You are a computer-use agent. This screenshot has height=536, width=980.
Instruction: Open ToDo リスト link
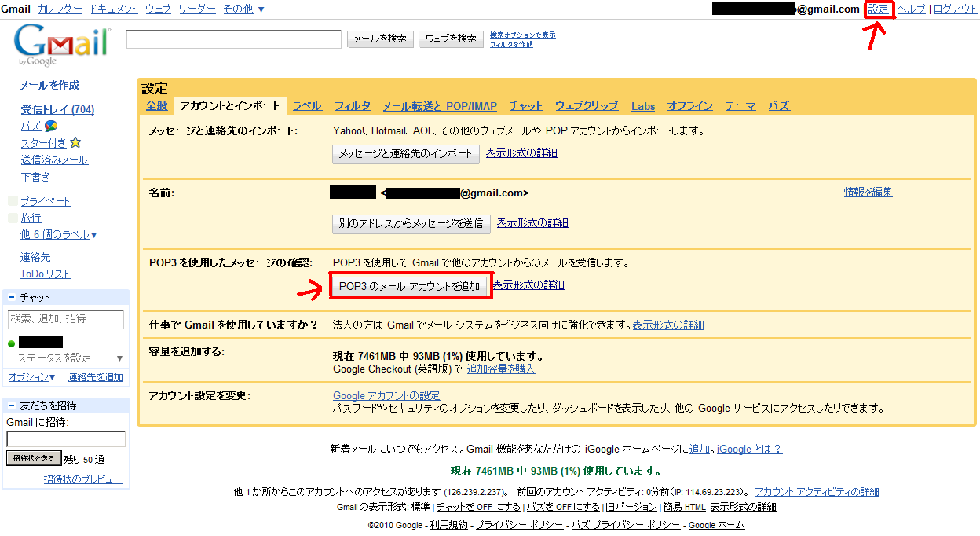(46, 274)
